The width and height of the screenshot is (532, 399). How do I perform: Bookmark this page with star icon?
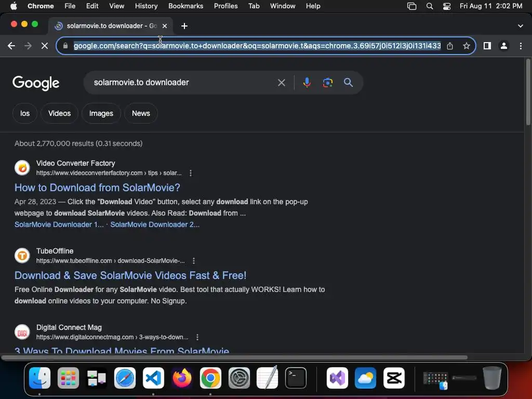(467, 46)
